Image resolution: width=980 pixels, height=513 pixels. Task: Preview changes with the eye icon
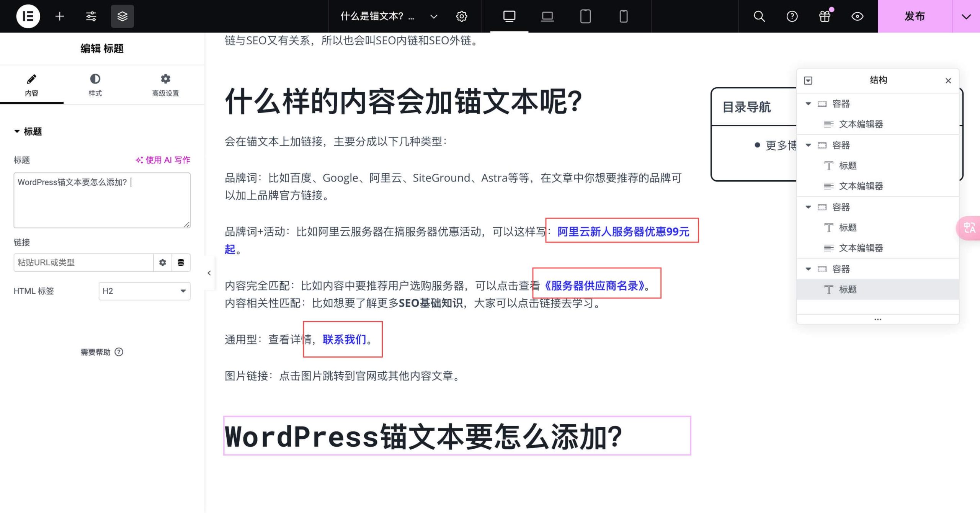857,16
